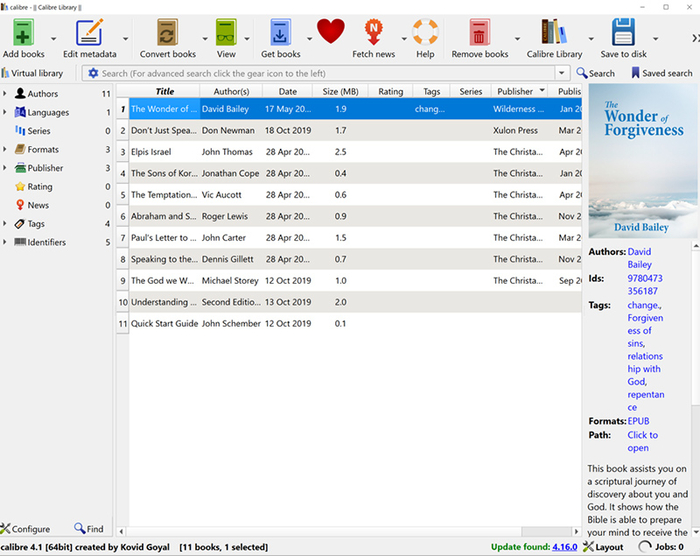Click the Remove books trash icon
Image resolution: width=700 pixels, height=556 pixels.
click(479, 32)
